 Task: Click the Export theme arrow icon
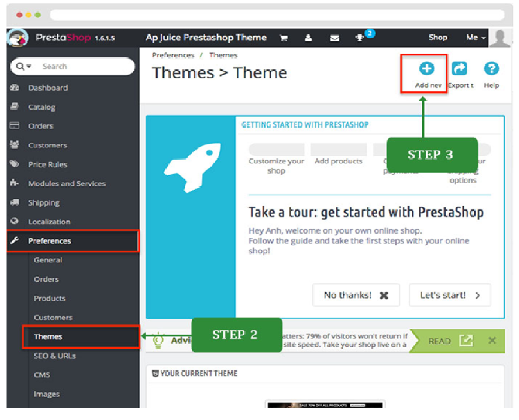[460, 69]
